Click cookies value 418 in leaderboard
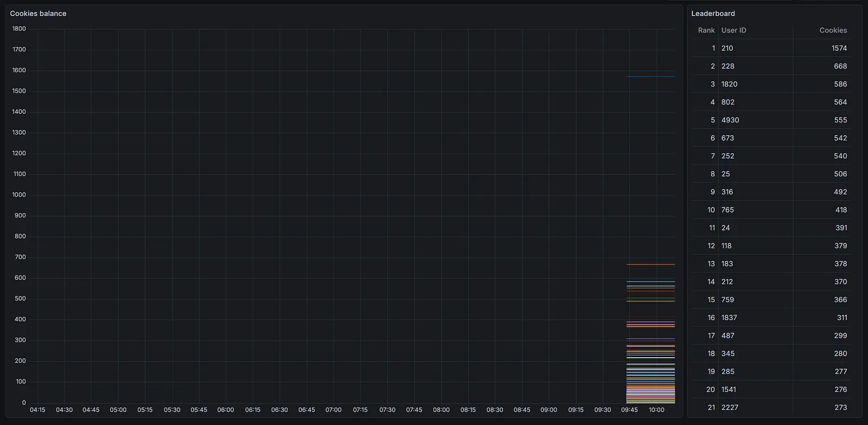The height and width of the screenshot is (425, 868). pyautogui.click(x=841, y=210)
